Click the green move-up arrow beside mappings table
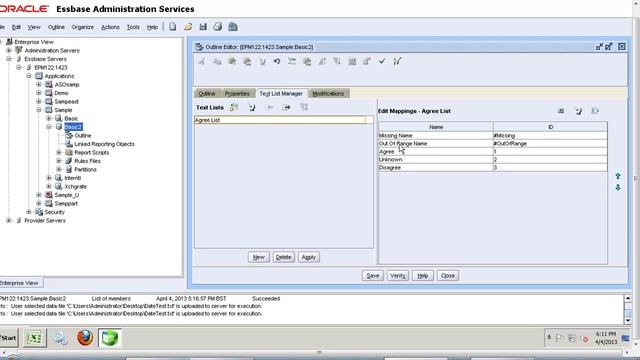 [618, 176]
